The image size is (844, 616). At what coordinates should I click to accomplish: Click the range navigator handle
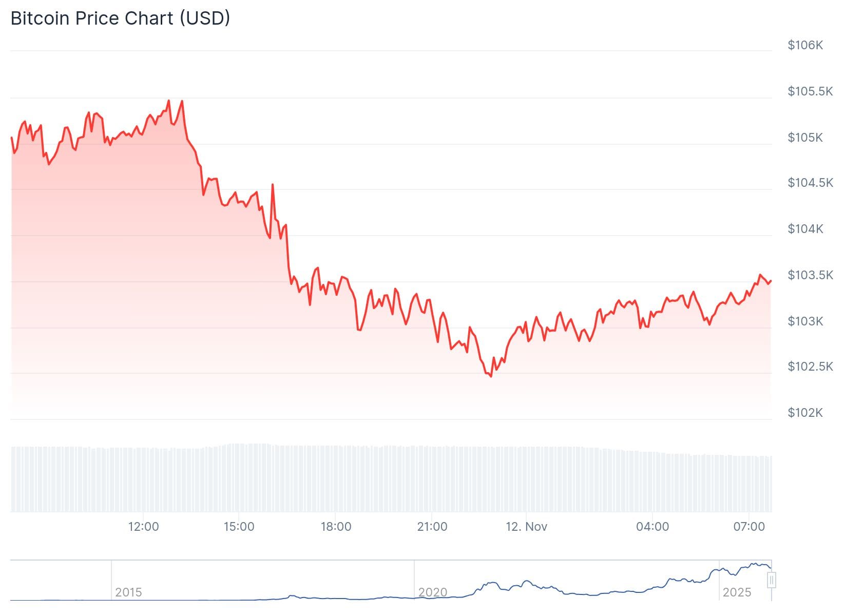[x=771, y=581]
